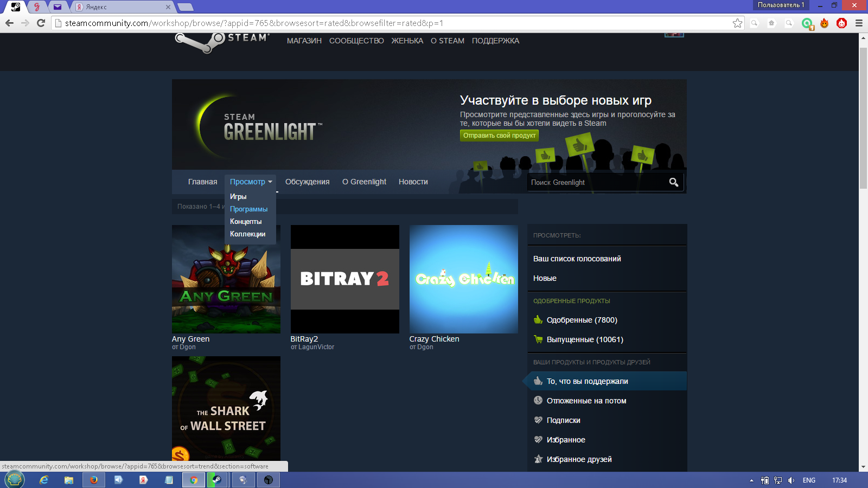Viewport: 868px width, 488px height.
Task: Open the О Greenlight tab
Action: [364, 182]
